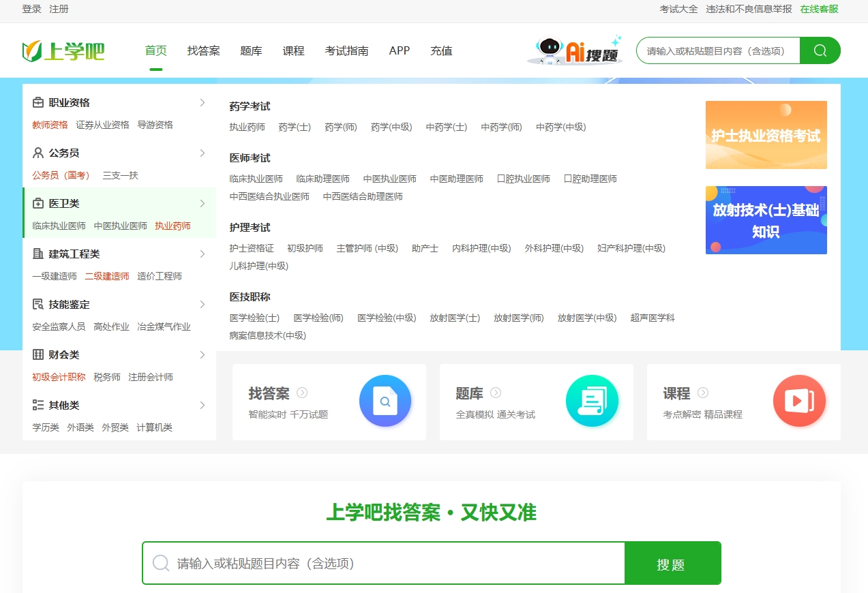Click the 上学吧 logo
Viewport: 868px width, 593px height.
pyautogui.click(x=63, y=50)
